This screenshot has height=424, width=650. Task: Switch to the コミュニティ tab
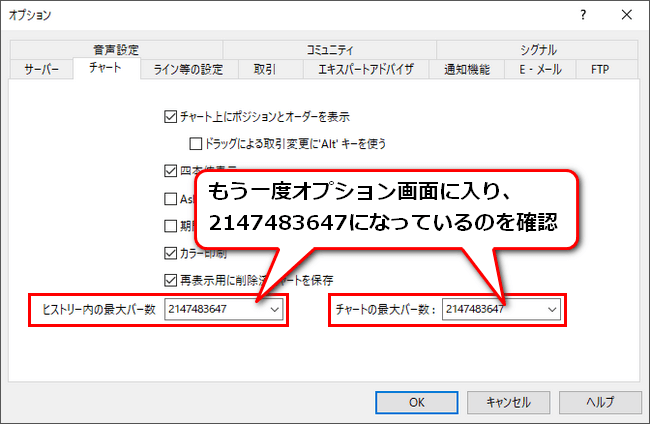pos(330,50)
